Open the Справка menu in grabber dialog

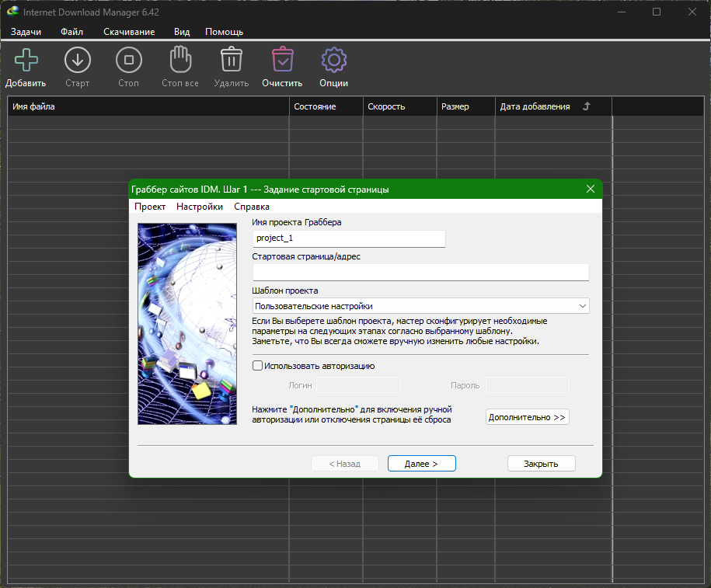[x=252, y=207]
